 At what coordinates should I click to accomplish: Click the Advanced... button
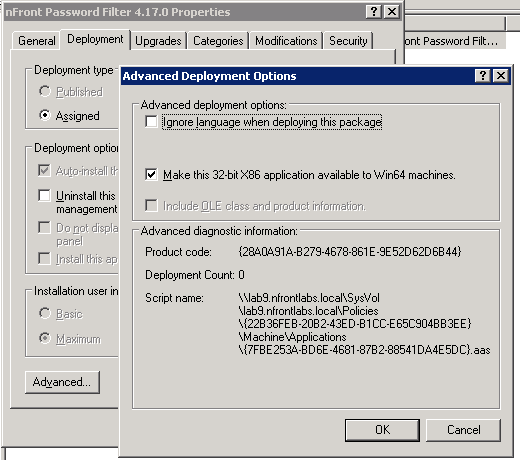[x=62, y=382]
